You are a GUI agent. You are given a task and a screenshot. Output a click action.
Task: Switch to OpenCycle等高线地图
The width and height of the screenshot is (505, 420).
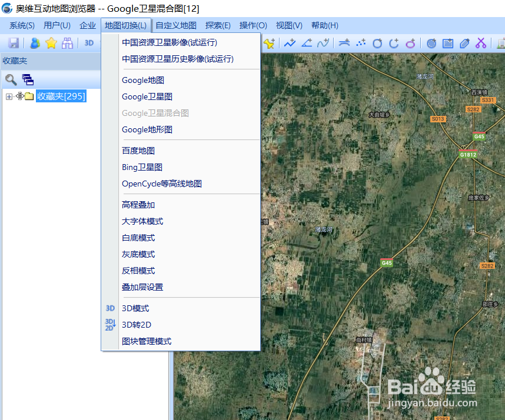click(x=190, y=184)
